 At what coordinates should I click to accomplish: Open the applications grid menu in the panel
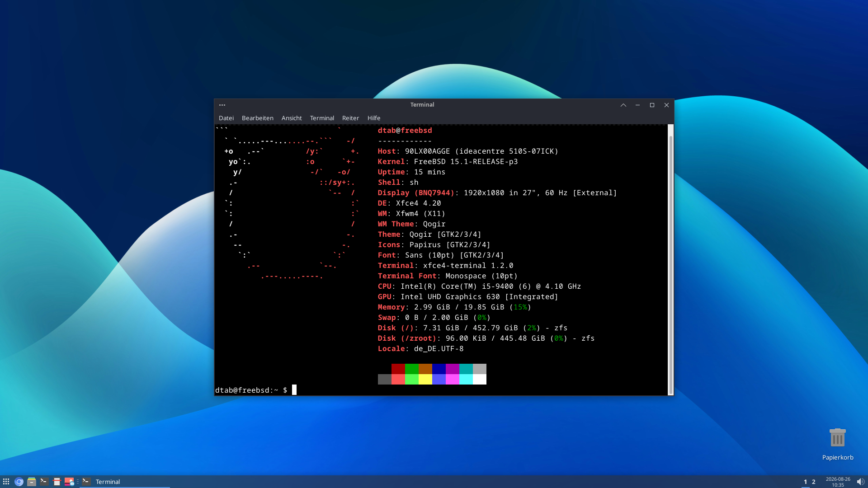[6, 482]
